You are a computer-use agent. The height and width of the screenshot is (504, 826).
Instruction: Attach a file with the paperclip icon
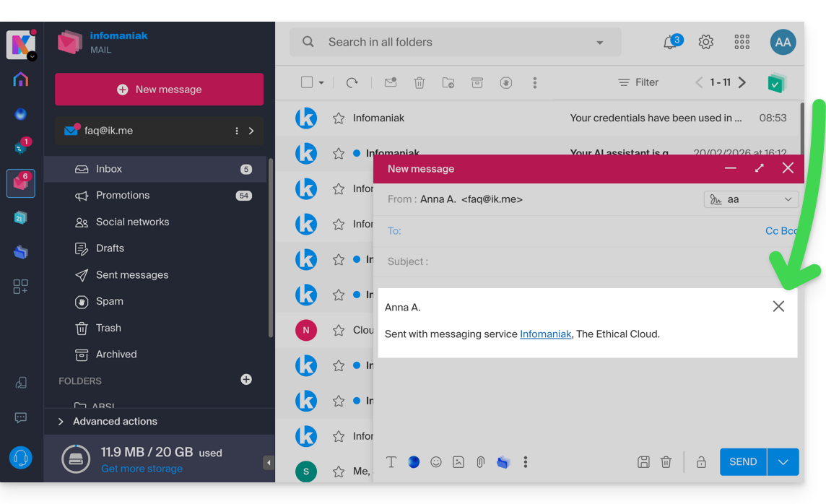coord(480,462)
